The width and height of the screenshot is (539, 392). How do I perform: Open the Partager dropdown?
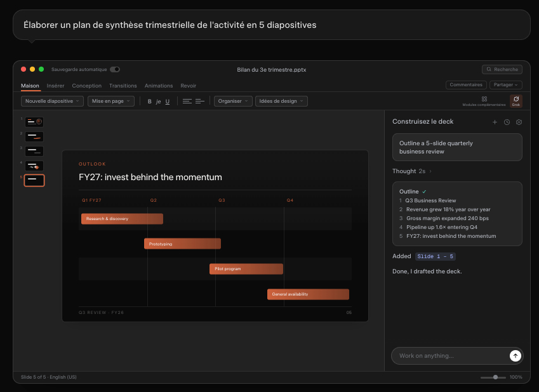point(505,85)
